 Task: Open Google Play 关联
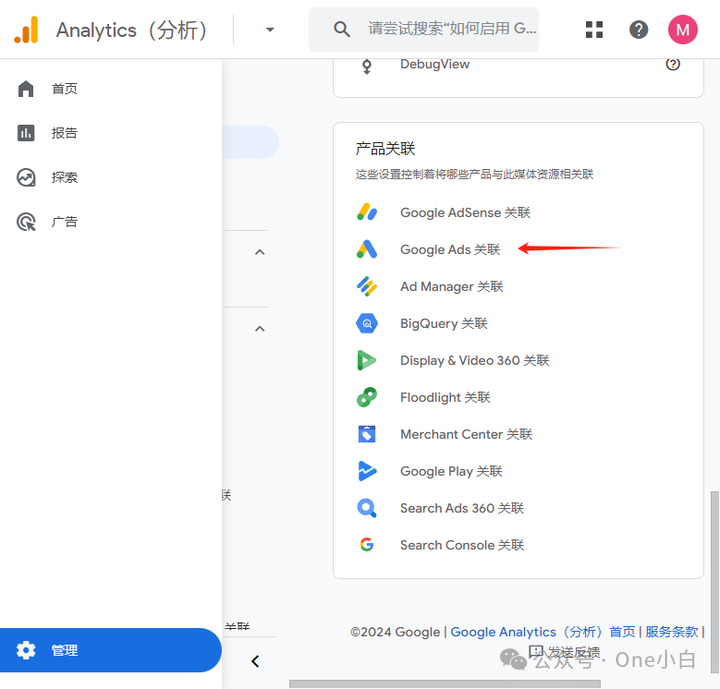point(451,471)
